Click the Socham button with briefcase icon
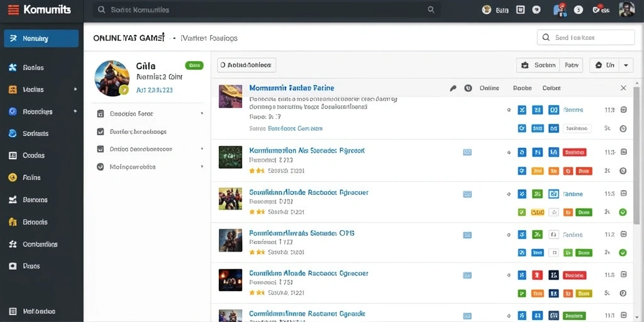The height and width of the screenshot is (322, 644). (538, 65)
